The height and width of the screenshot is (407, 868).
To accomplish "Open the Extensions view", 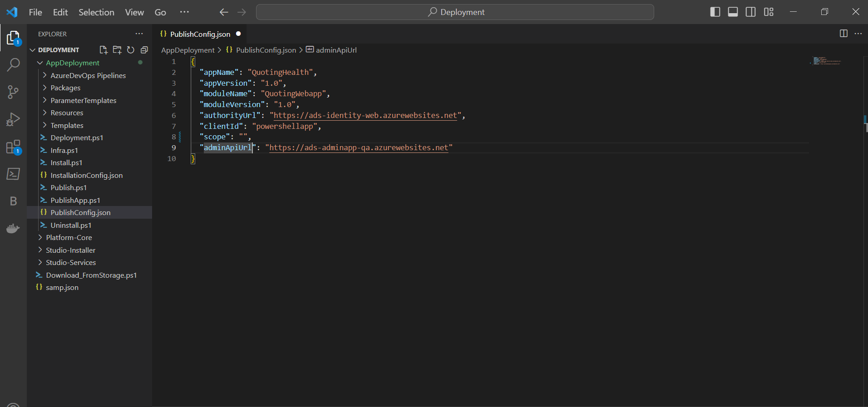I will (13, 147).
